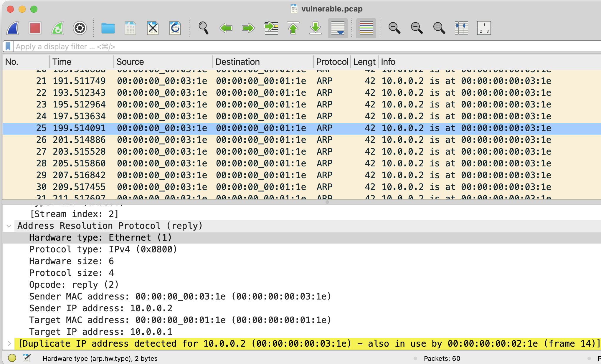
Task: Sort by the No. column header
Action: (26, 62)
